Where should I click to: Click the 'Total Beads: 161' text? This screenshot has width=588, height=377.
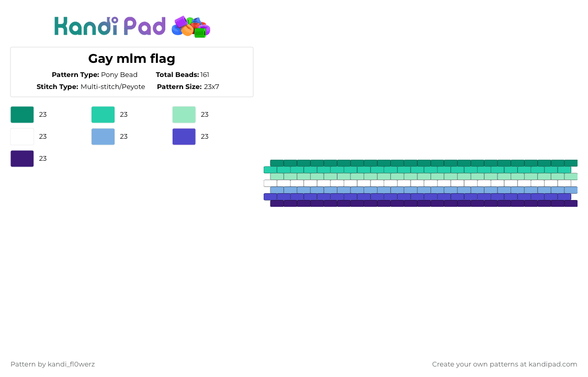coord(182,75)
